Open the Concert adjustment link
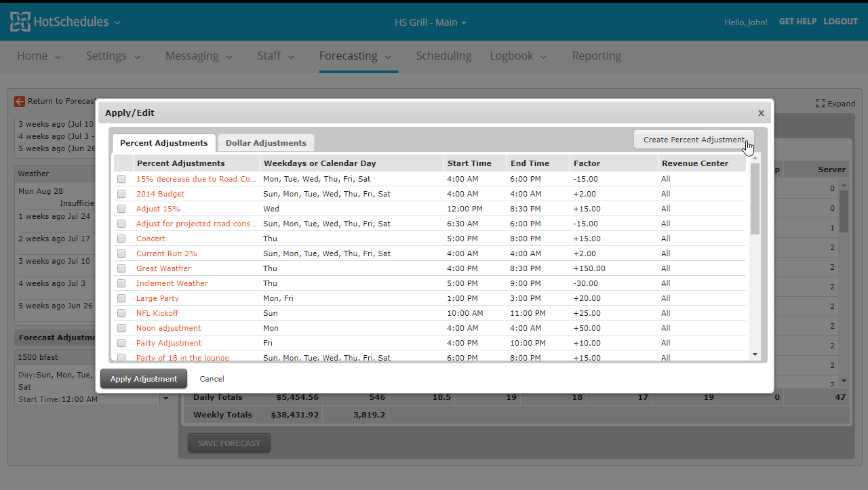The width and height of the screenshot is (868, 490). click(x=151, y=239)
